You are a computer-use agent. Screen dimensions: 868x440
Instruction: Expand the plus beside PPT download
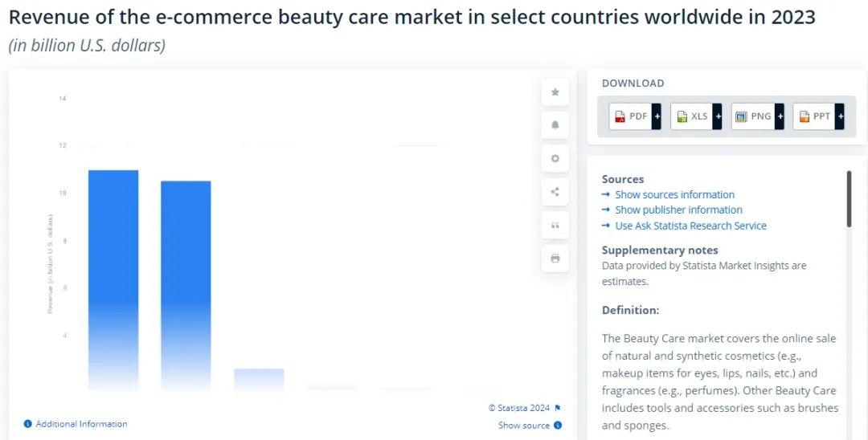coord(840,116)
